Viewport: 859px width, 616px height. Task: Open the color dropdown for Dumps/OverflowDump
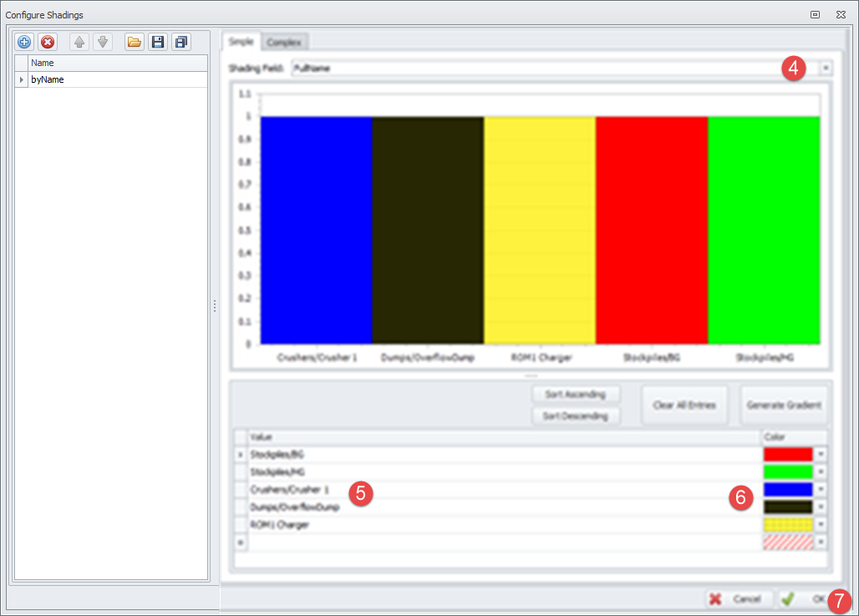[819, 507]
